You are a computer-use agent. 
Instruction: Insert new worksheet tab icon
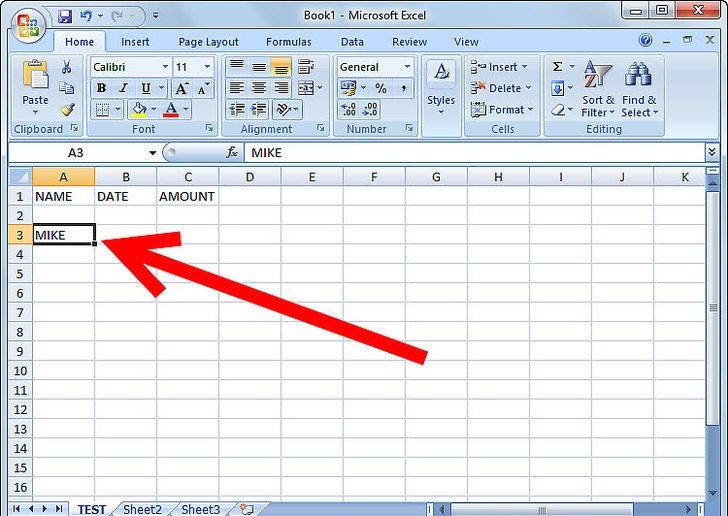tap(247, 509)
